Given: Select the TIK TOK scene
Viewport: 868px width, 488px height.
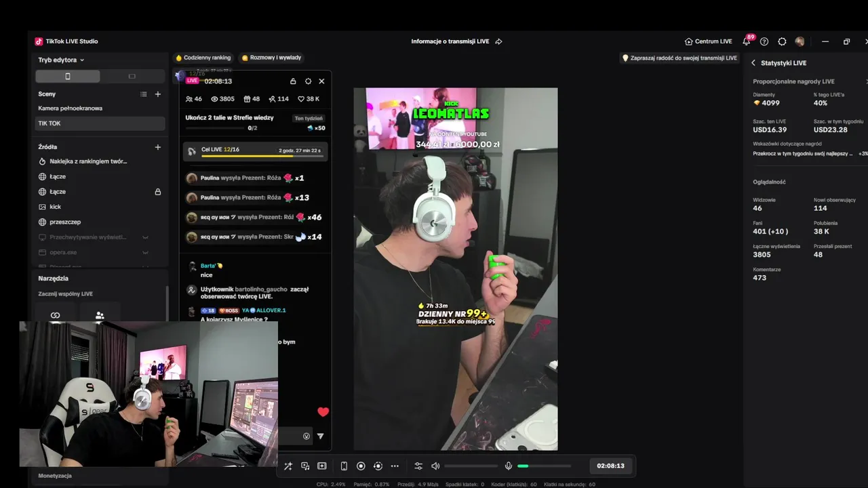Looking at the screenshot, I should coord(100,123).
